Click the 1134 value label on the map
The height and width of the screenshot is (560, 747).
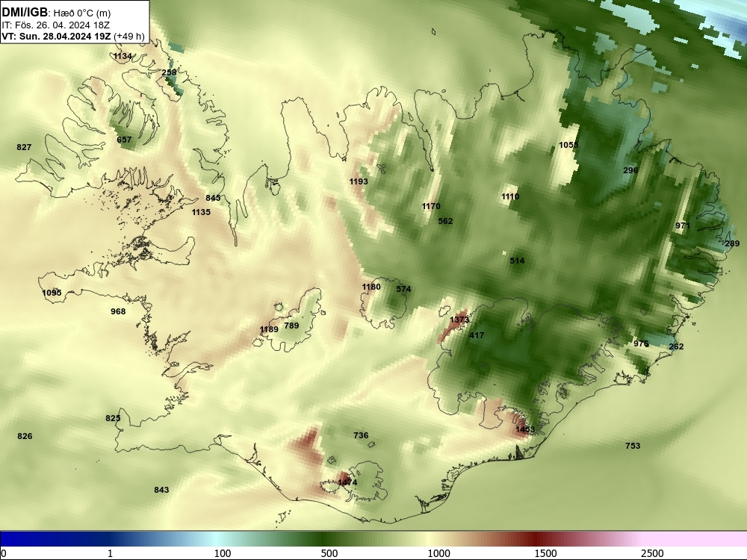(x=123, y=56)
